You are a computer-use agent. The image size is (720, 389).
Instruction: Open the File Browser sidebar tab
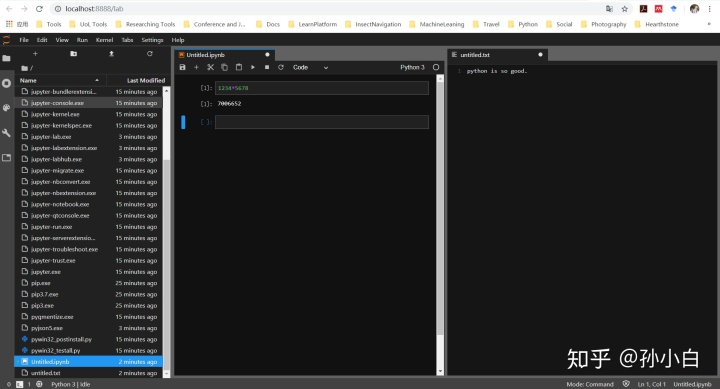click(x=6, y=58)
